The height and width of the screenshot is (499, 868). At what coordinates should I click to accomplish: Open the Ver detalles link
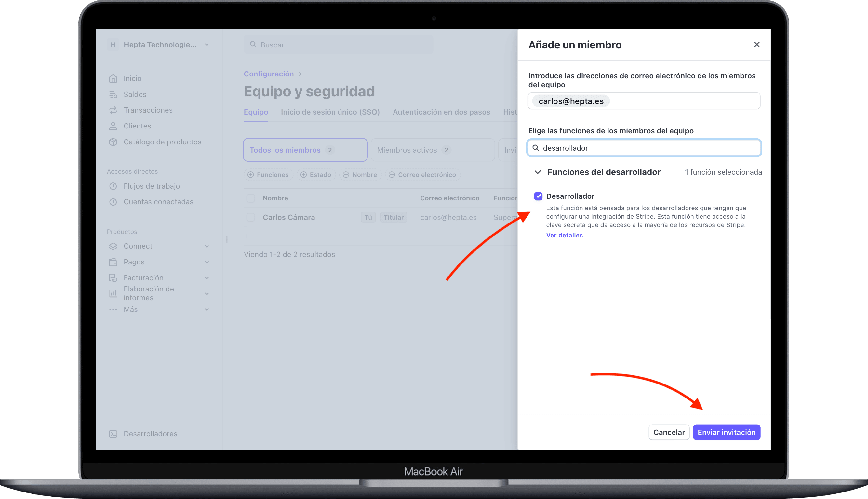click(x=564, y=235)
